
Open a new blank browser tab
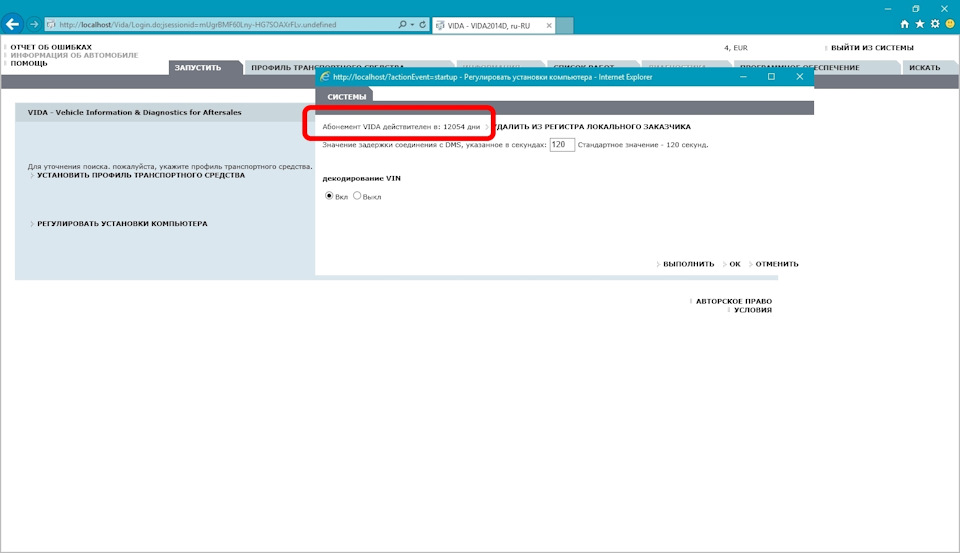[564, 26]
